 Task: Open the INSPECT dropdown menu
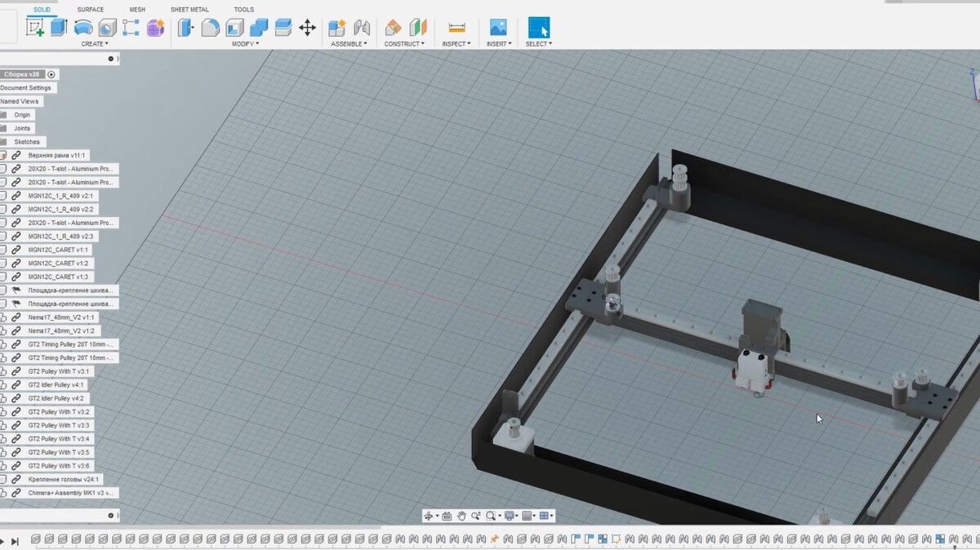pos(457,44)
